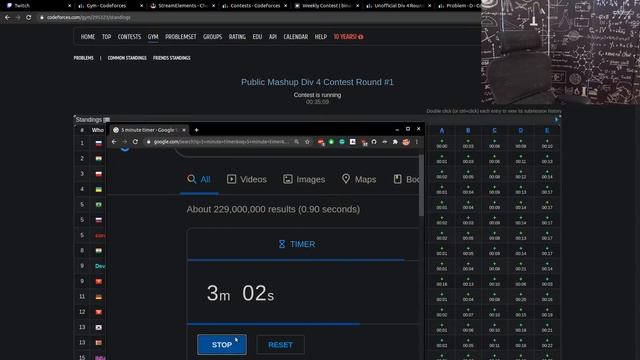The image size is (640, 360).
Task: Open Public Mashup Div 4 Contest Round #1 link
Action: tap(317, 82)
